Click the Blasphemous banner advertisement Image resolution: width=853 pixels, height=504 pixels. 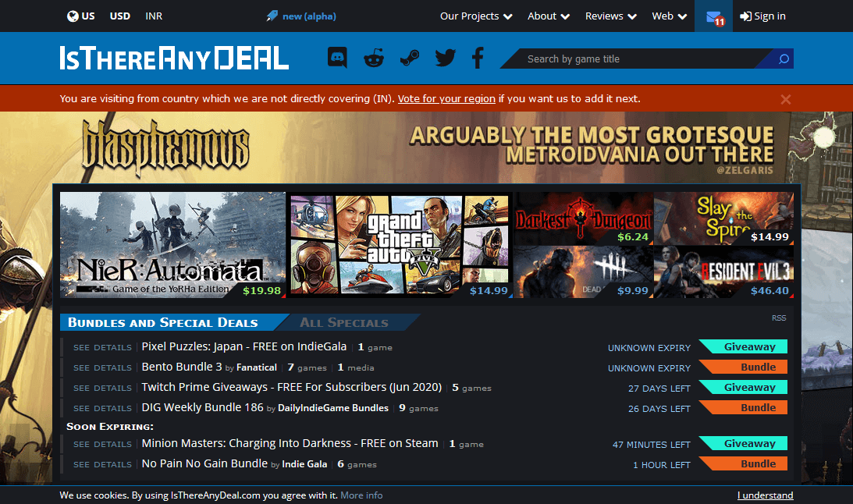(426, 147)
